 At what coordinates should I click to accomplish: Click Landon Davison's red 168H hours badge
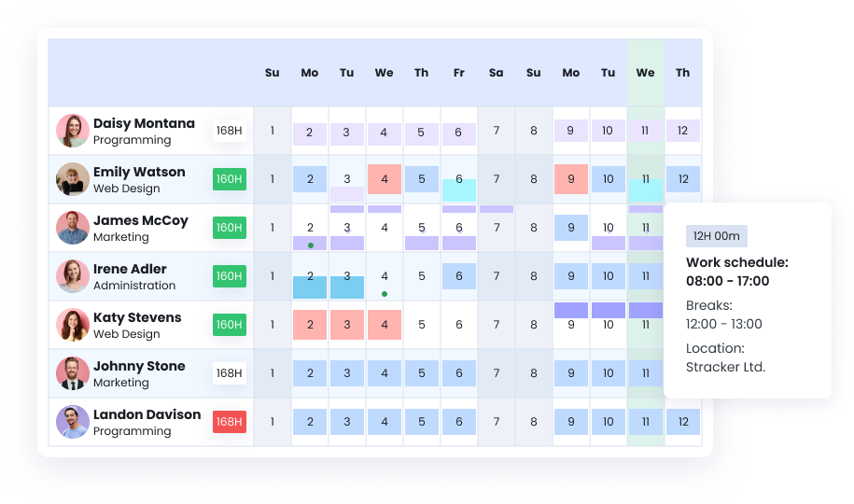pyautogui.click(x=229, y=422)
